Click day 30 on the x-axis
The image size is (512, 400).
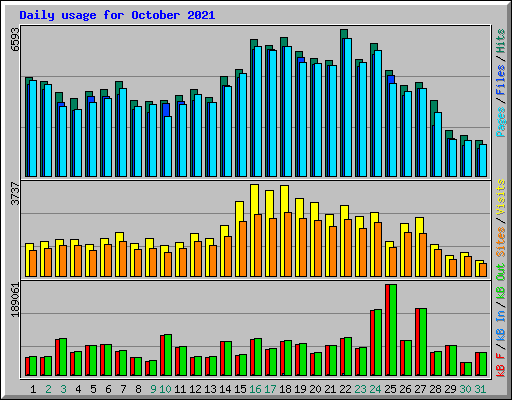click(x=465, y=389)
